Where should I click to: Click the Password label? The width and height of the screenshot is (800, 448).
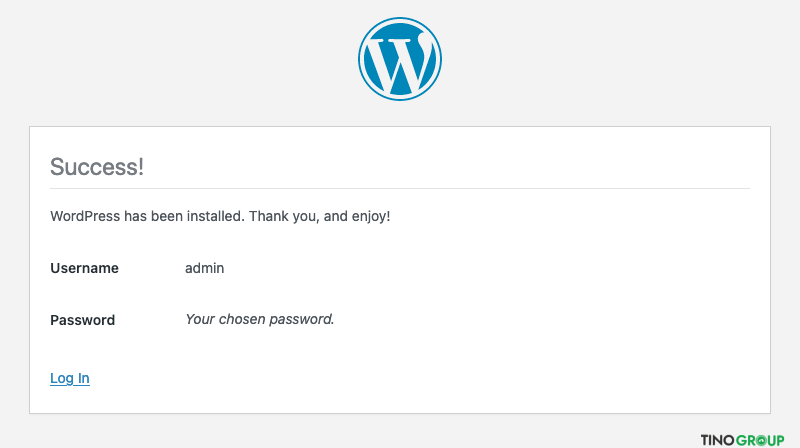(82, 320)
